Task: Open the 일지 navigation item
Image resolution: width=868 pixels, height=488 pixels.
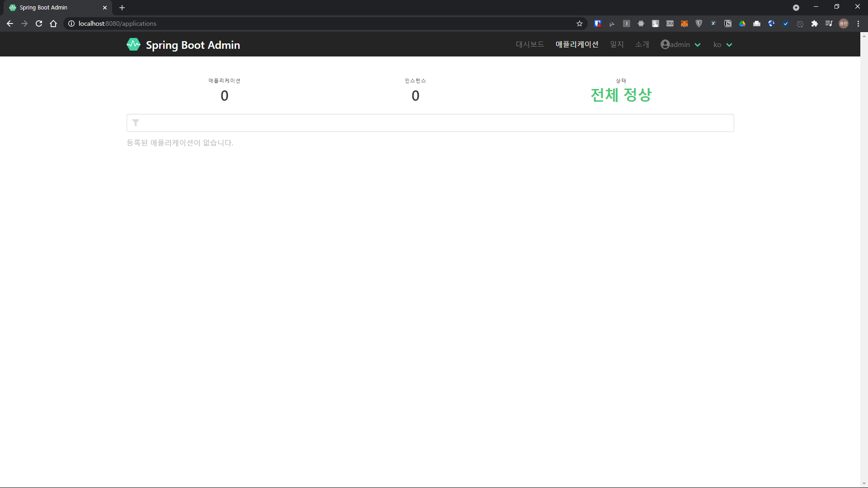Action: tap(617, 44)
